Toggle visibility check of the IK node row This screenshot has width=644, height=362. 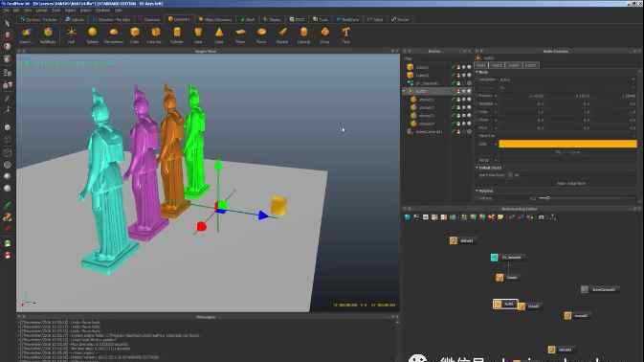coord(454,83)
